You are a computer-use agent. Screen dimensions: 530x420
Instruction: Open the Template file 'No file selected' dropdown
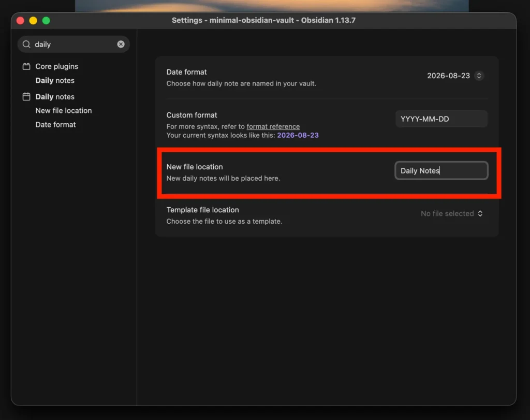[x=451, y=214]
